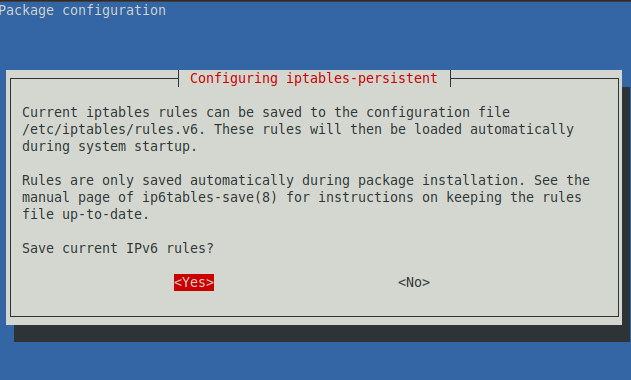The image size is (631, 380).
Task: Click the dialog border left of the title
Action: [x=94, y=79]
